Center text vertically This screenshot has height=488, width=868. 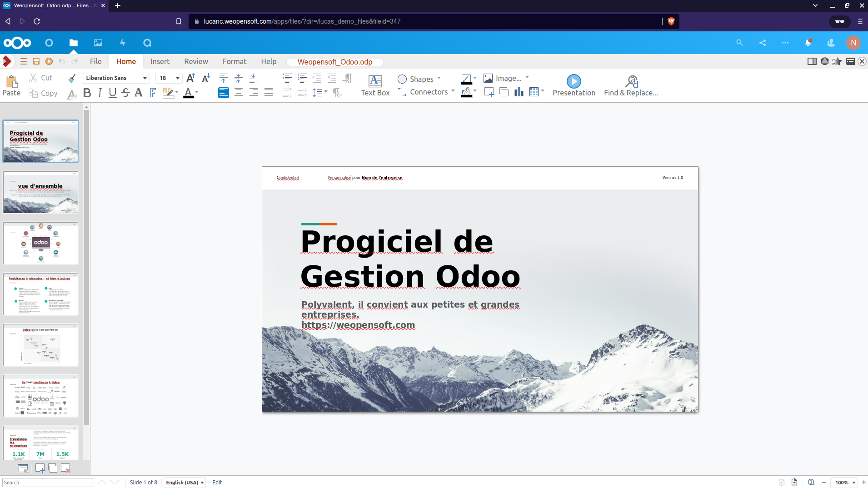tap(238, 78)
